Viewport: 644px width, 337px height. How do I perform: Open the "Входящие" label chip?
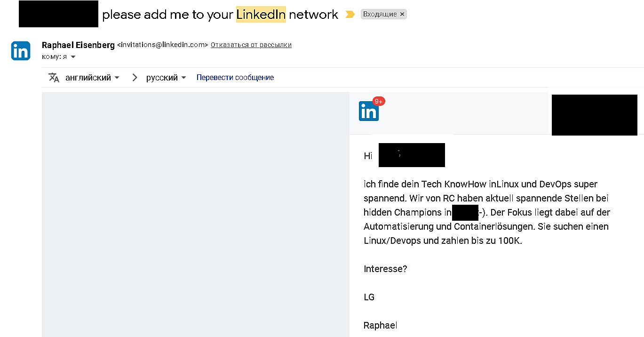(x=380, y=14)
